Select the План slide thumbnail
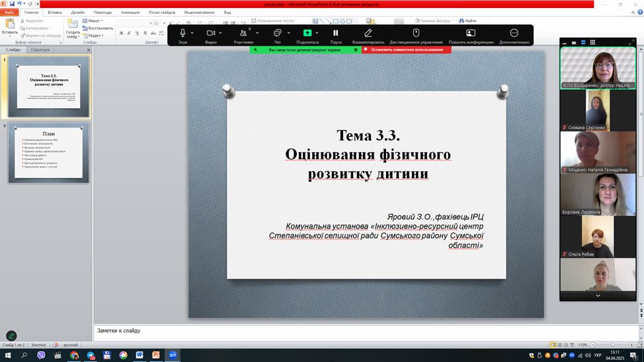 [x=49, y=153]
